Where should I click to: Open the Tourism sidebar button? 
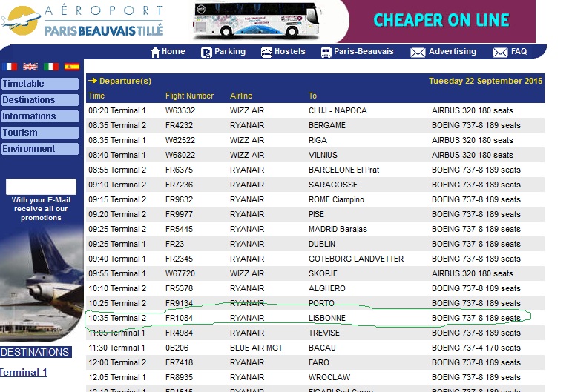click(40, 132)
